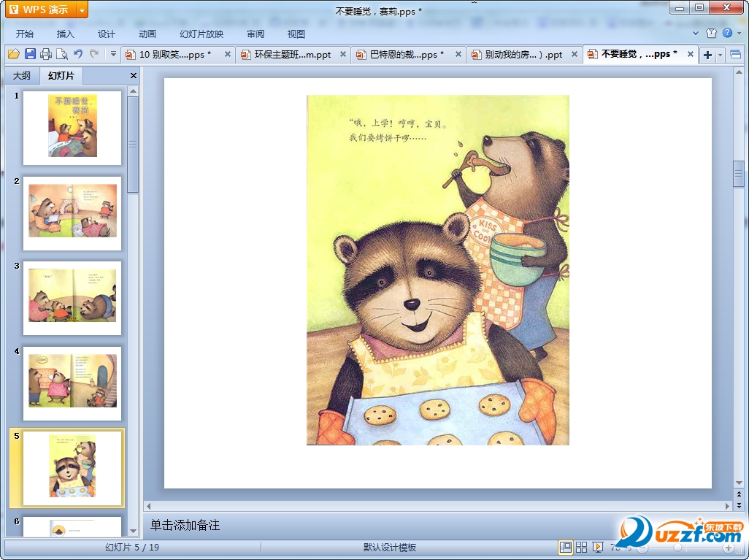Click the window arrangement icon at tab bar end
Screen dimensions: 749x560
pyautogui.click(x=736, y=55)
